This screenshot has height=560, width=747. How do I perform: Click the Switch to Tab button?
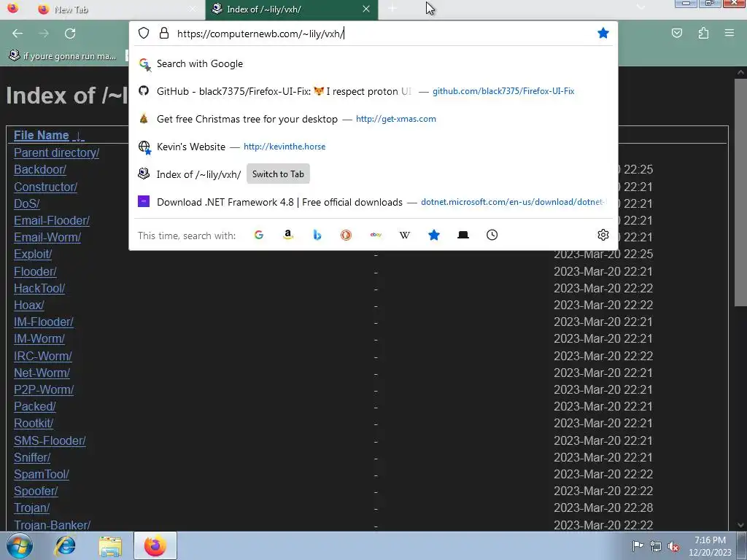(278, 174)
